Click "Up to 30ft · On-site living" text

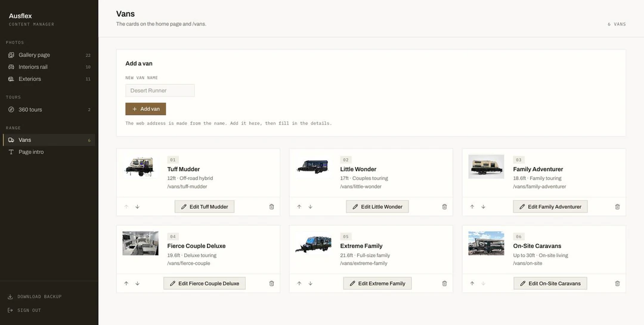(540, 255)
